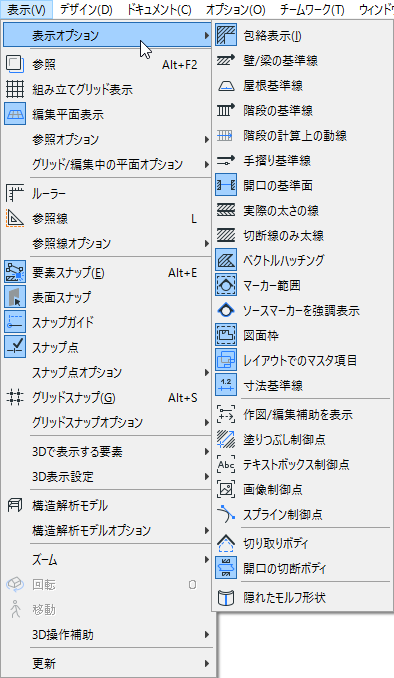The height and width of the screenshot is (678, 394).
Task: Click the 実際の太さの線 icon
Action: pyautogui.click(x=226, y=210)
